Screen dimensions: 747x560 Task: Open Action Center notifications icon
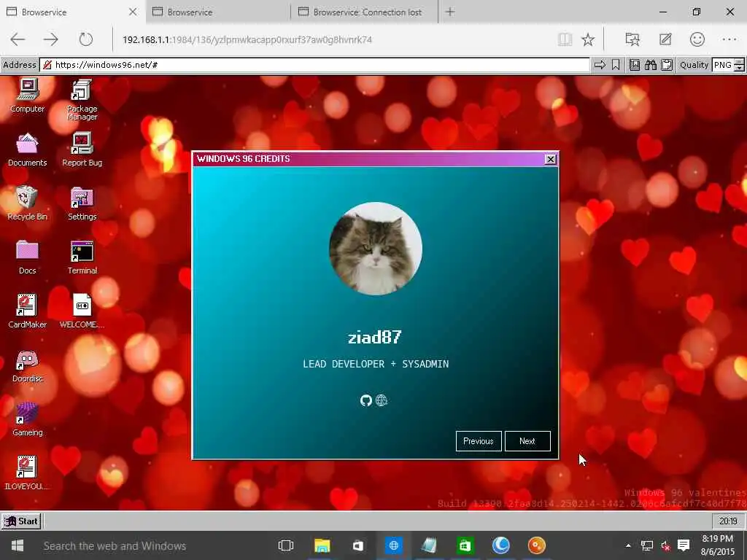tap(684, 545)
